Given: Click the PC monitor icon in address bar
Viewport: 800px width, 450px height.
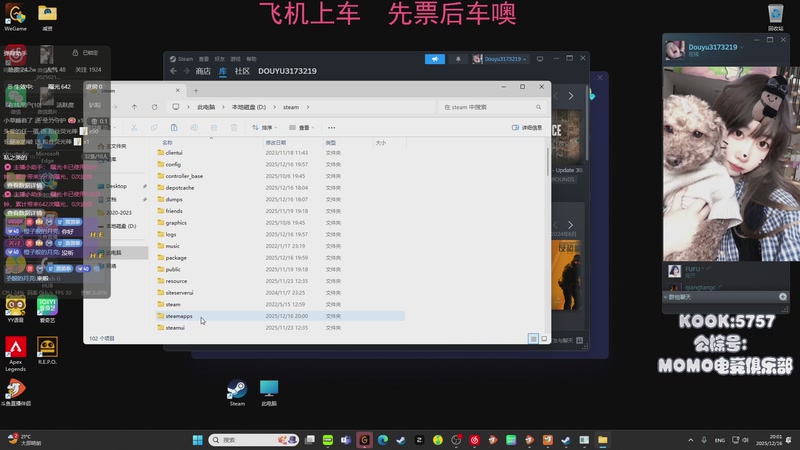Looking at the screenshot, I should click(x=176, y=107).
